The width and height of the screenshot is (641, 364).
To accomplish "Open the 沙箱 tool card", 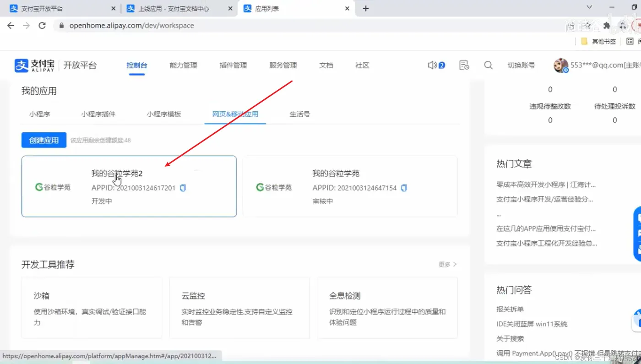I will pyautogui.click(x=92, y=308).
